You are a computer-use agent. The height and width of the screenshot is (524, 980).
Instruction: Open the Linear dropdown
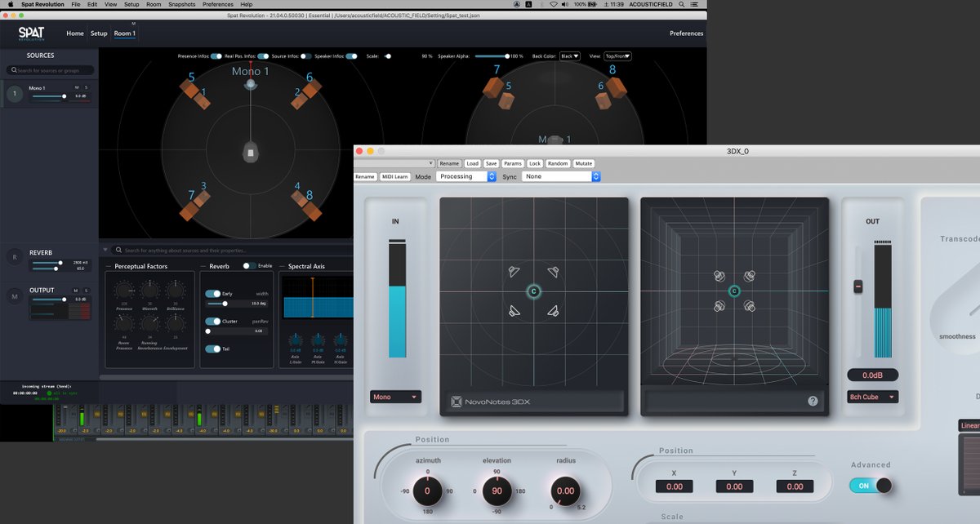pyautogui.click(x=969, y=425)
